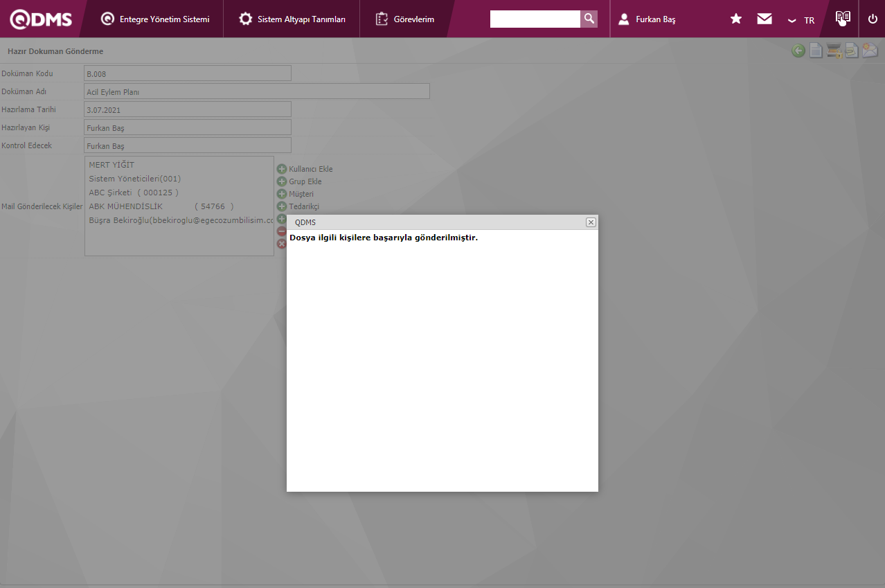The width and height of the screenshot is (885, 588).
Task: Click the green back arrow icon
Action: pyautogui.click(x=798, y=51)
